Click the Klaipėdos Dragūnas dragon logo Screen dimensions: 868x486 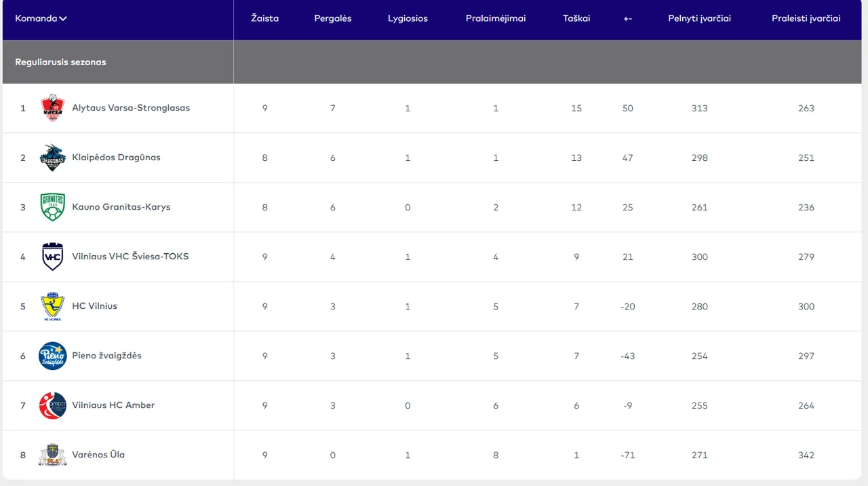point(52,157)
